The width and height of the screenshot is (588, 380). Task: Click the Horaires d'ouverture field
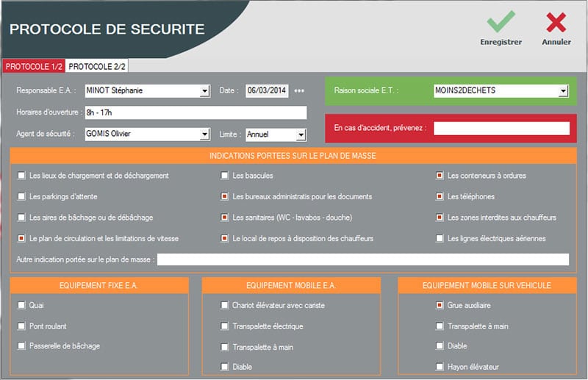point(196,112)
